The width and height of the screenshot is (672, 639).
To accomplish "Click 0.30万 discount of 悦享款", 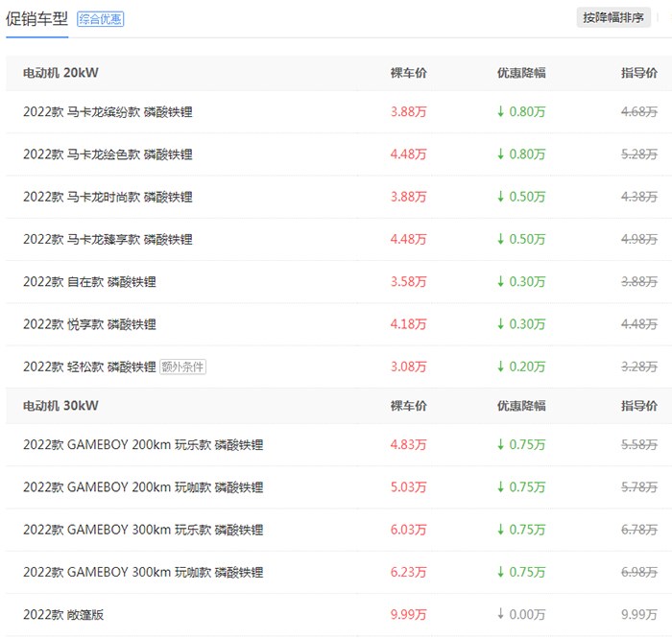I will coord(521,324).
